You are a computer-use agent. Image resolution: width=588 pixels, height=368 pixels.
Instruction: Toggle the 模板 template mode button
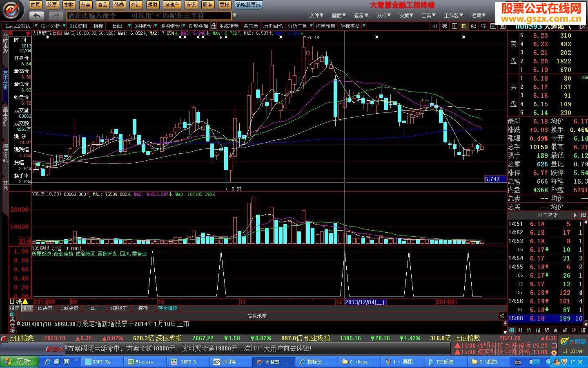pyautogui.click(x=27, y=308)
